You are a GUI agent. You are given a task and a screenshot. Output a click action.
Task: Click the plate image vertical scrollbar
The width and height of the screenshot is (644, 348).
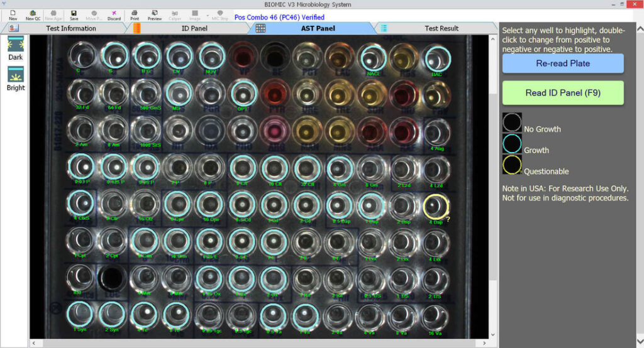[x=493, y=187]
